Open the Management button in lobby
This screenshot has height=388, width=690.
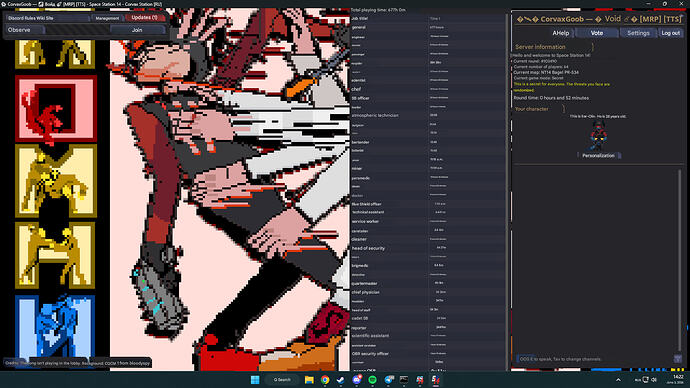[x=107, y=18]
